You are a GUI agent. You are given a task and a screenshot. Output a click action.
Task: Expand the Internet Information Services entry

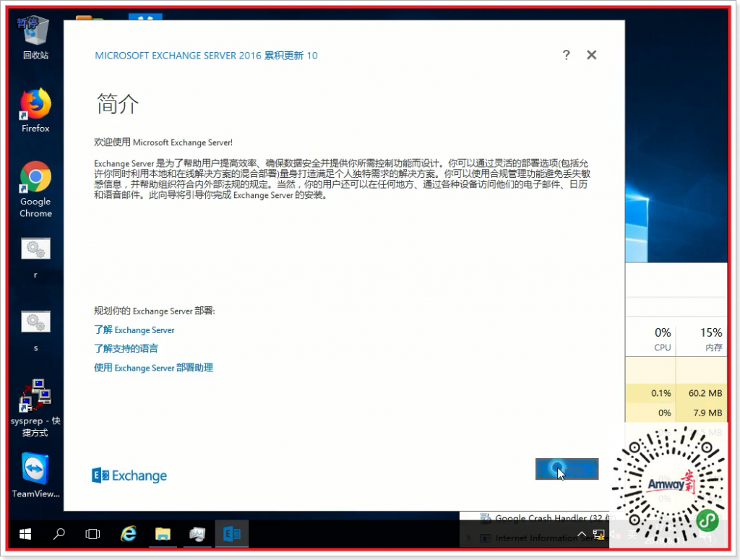pyautogui.click(x=468, y=538)
